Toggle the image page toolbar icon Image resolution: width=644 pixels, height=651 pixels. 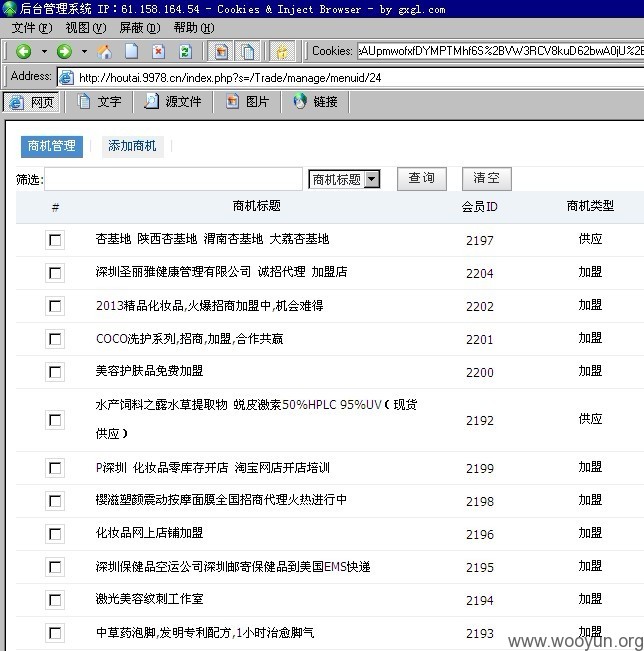pos(221,51)
